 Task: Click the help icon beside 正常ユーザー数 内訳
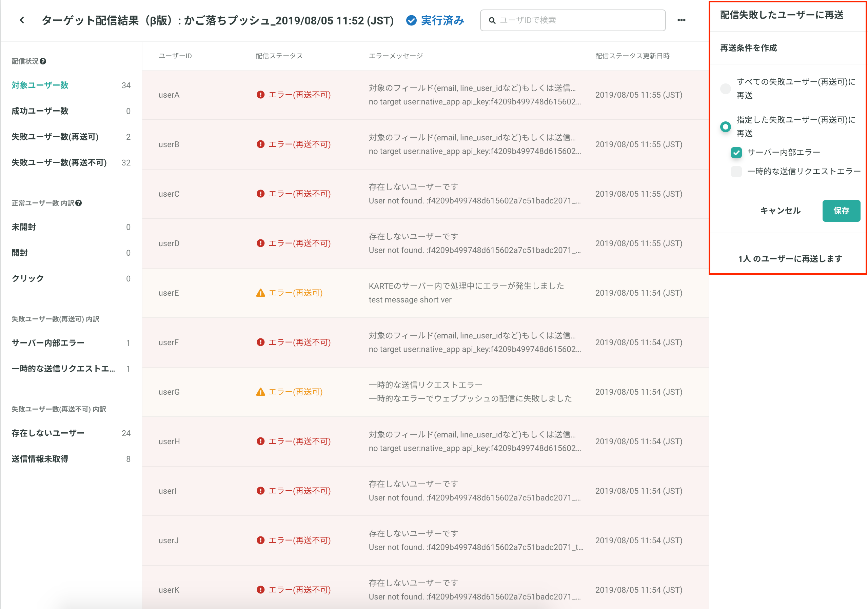(79, 203)
